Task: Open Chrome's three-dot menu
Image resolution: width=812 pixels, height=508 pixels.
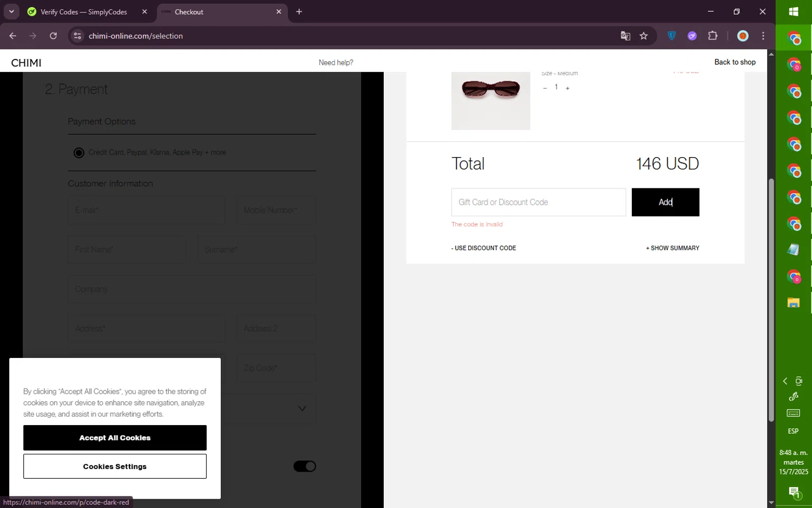Action: click(x=763, y=36)
